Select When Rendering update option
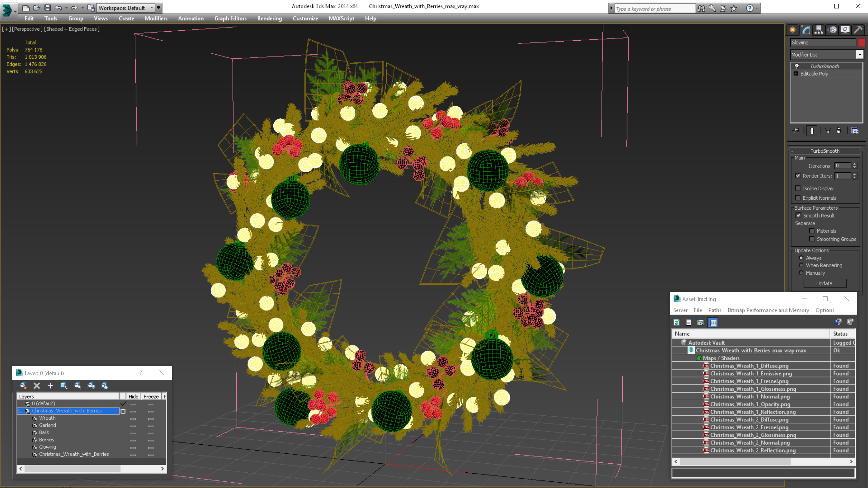This screenshot has height=488, width=868. click(x=801, y=265)
